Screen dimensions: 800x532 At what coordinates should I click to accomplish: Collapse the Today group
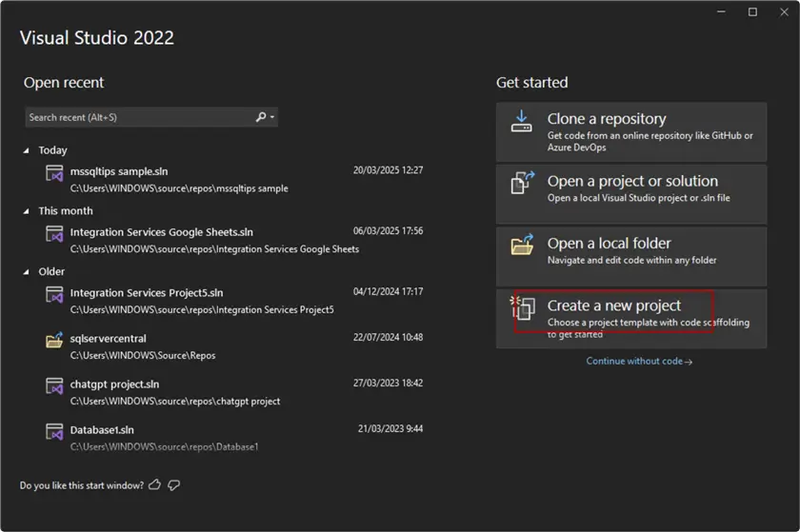pyautogui.click(x=27, y=150)
